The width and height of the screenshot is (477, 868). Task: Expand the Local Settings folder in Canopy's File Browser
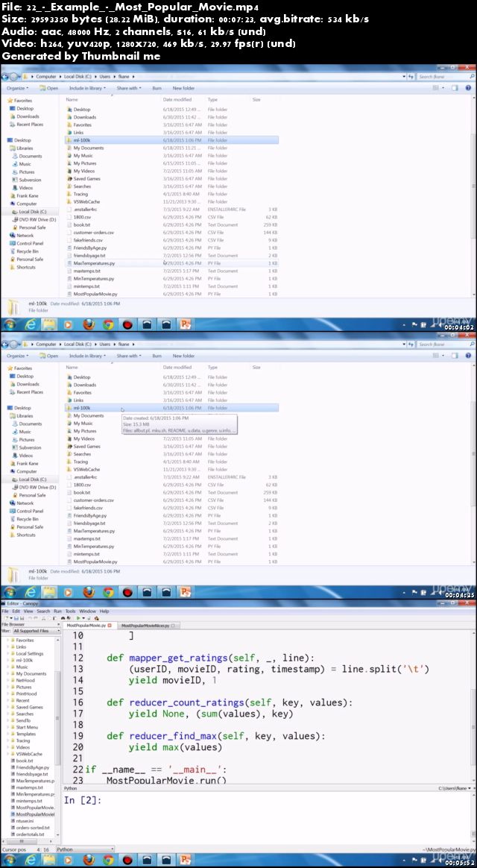point(8,654)
